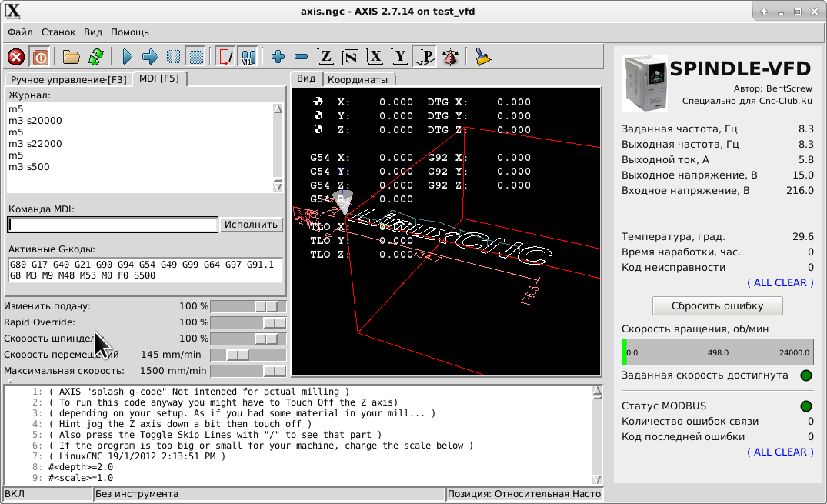Toggle machine power button

[x=40, y=57]
